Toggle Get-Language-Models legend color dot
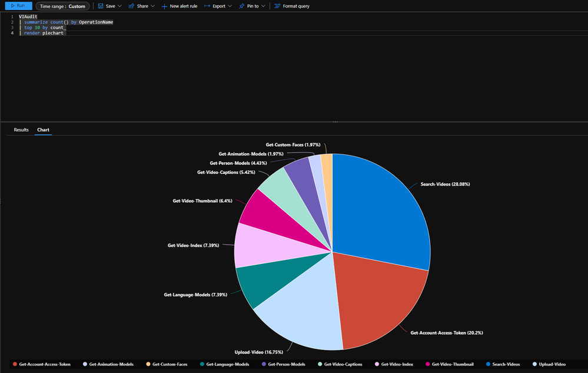This screenshot has height=373, width=588. (x=202, y=364)
